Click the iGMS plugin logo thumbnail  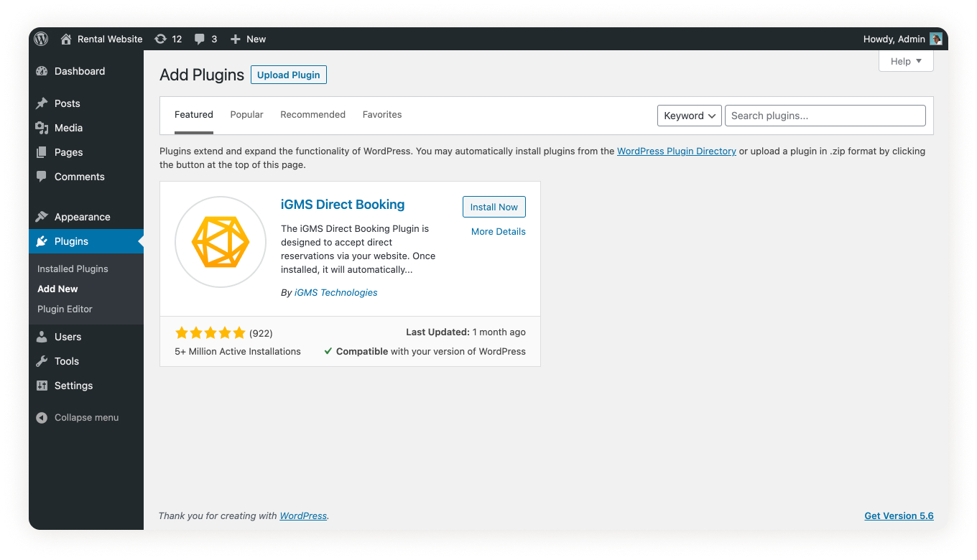coord(221,242)
